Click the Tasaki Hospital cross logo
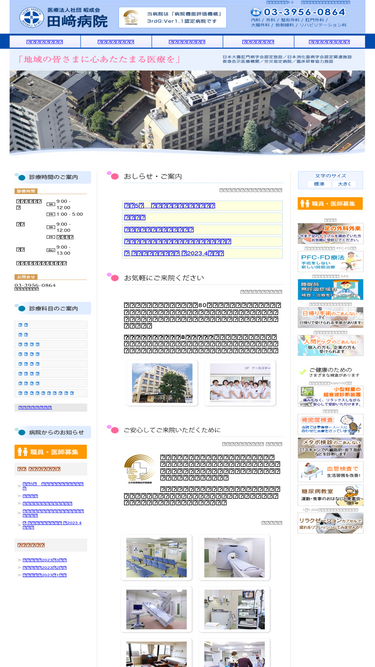Screen dimensions: 375x667 31,17
